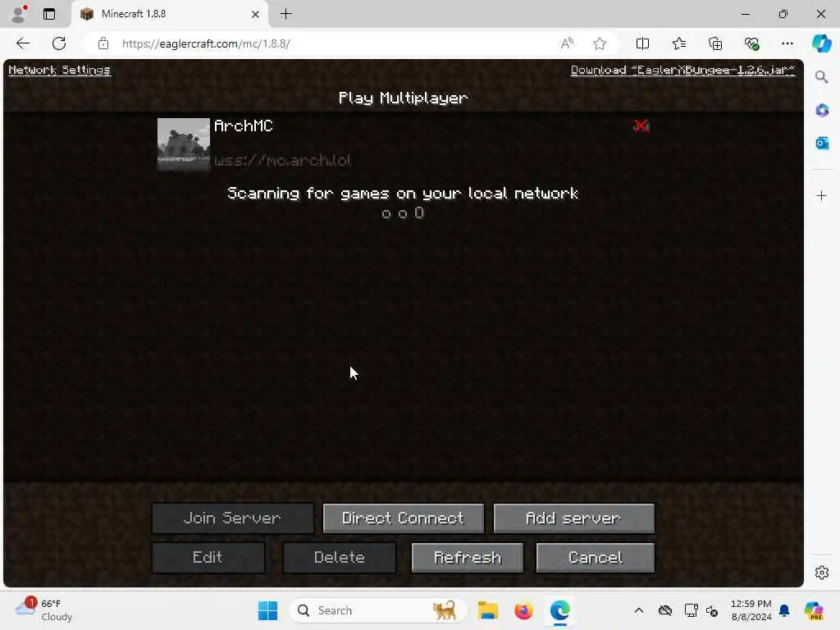
Task: Open sidebar settings gear icon
Action: [821, 573]
